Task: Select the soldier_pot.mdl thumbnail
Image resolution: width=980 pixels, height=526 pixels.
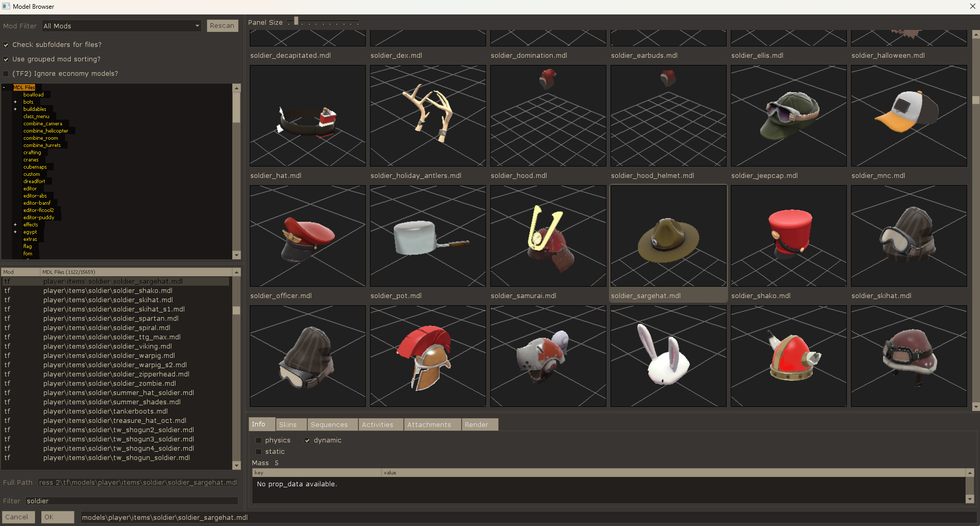Action: 428,236
